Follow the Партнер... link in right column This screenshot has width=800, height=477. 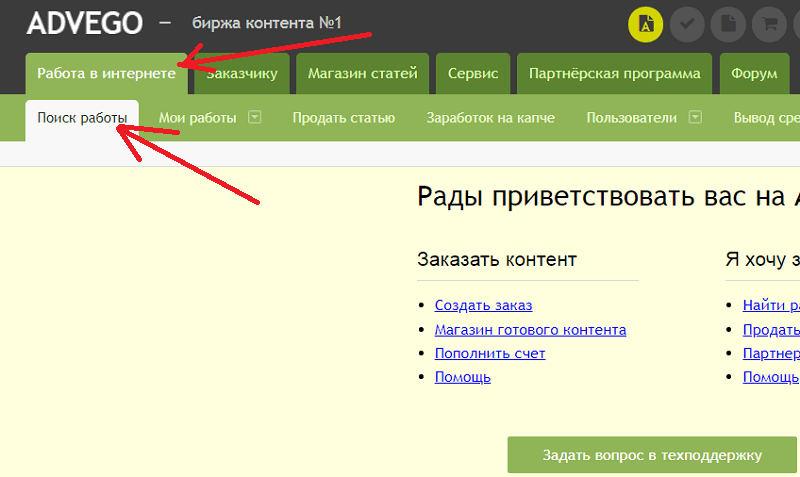tap(771, 353)
